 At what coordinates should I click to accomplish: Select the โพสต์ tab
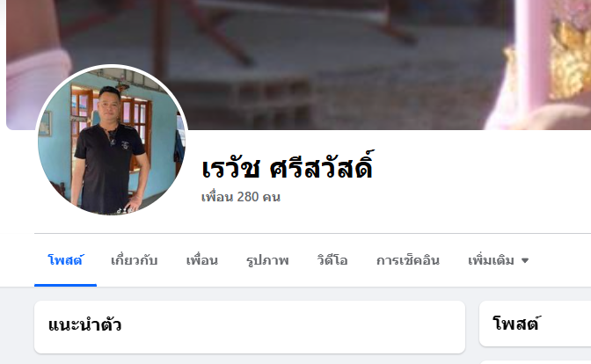[x=66, y=260]
